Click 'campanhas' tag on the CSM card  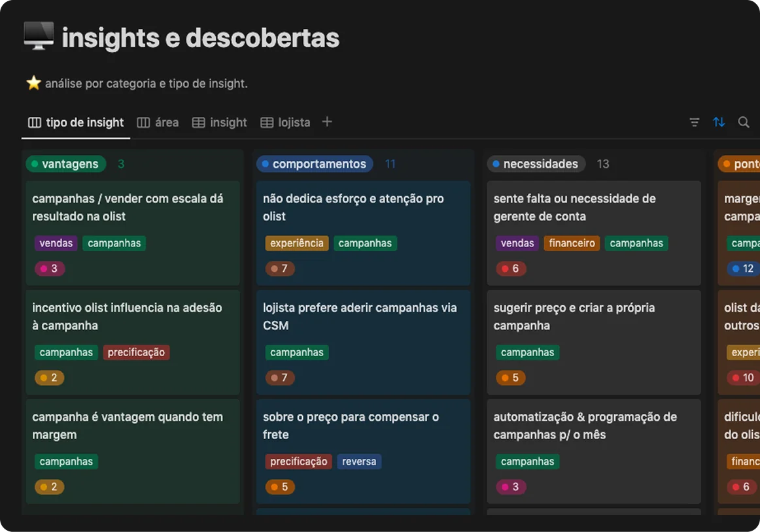(297, 352)
